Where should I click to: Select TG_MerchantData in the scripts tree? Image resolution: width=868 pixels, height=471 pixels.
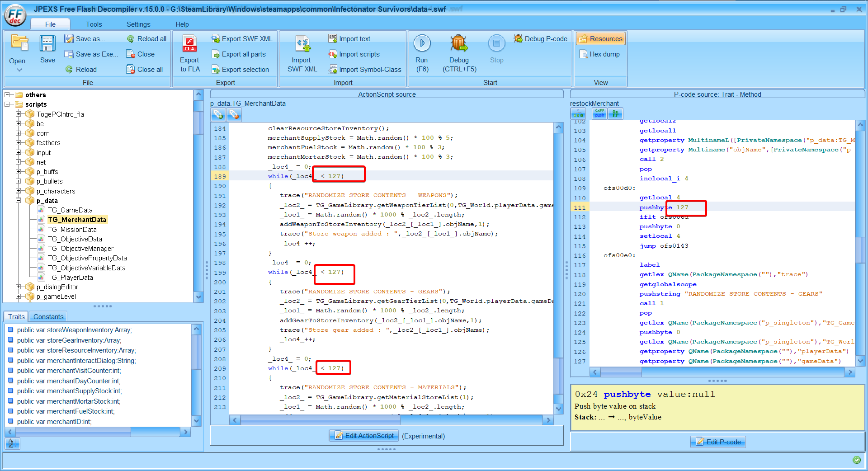pyautogui.click(x=77, y=220)
